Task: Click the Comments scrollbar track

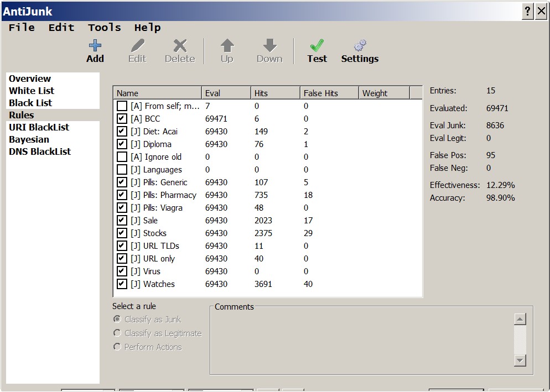Action: point(520,339)
